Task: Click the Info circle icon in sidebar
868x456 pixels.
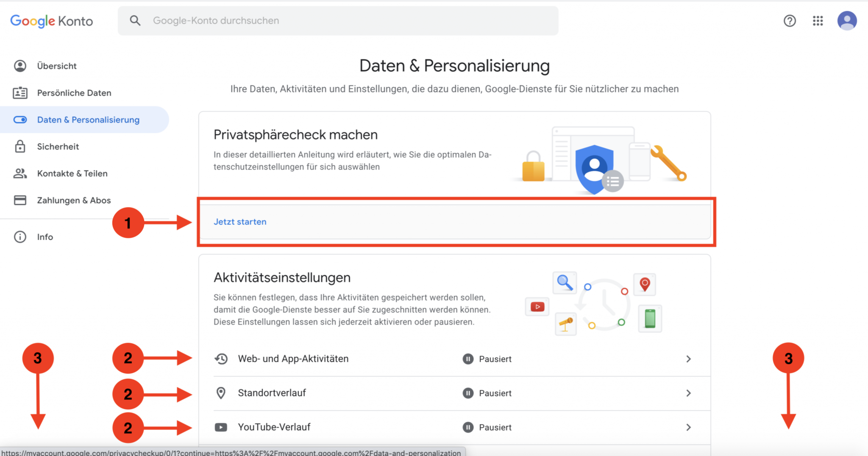Action: coord(20,236)
